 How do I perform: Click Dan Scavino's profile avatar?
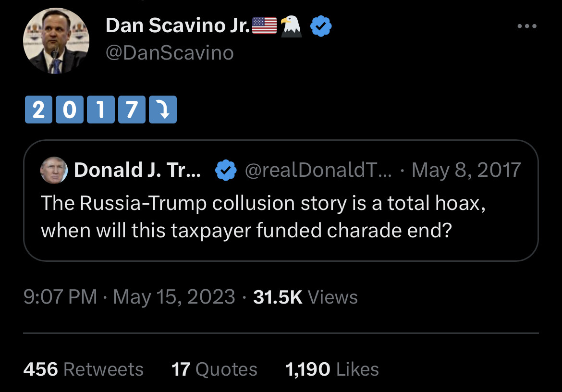tap(56, 41)
